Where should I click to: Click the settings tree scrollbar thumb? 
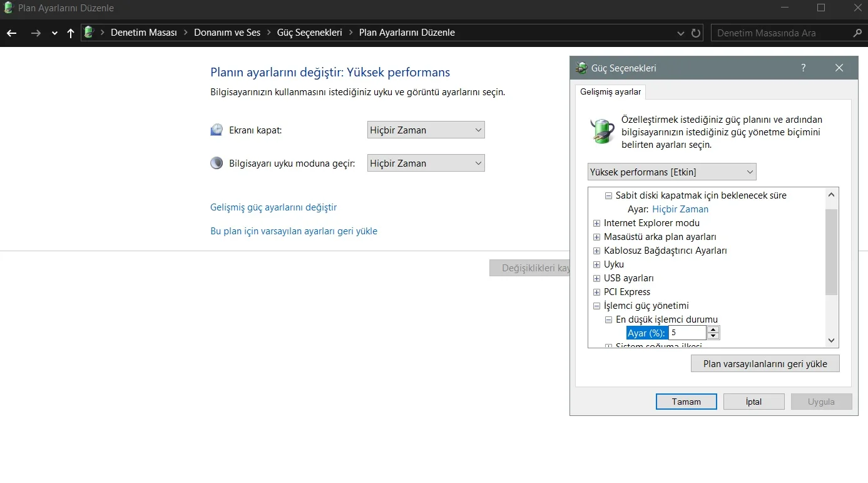831,252
